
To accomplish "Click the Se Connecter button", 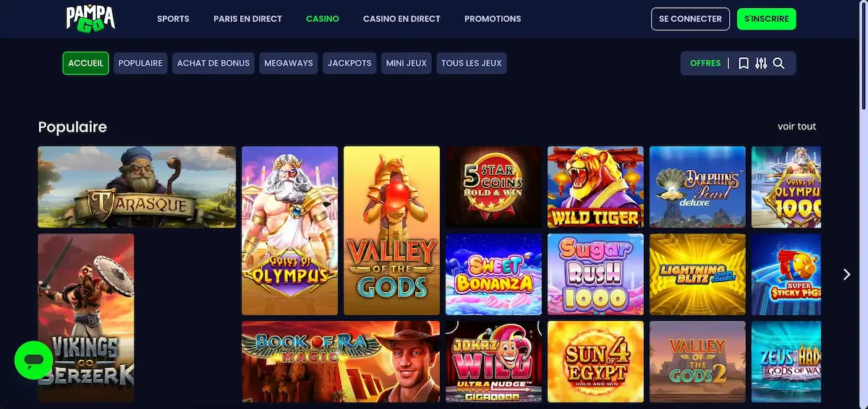I will coord(691,19).
